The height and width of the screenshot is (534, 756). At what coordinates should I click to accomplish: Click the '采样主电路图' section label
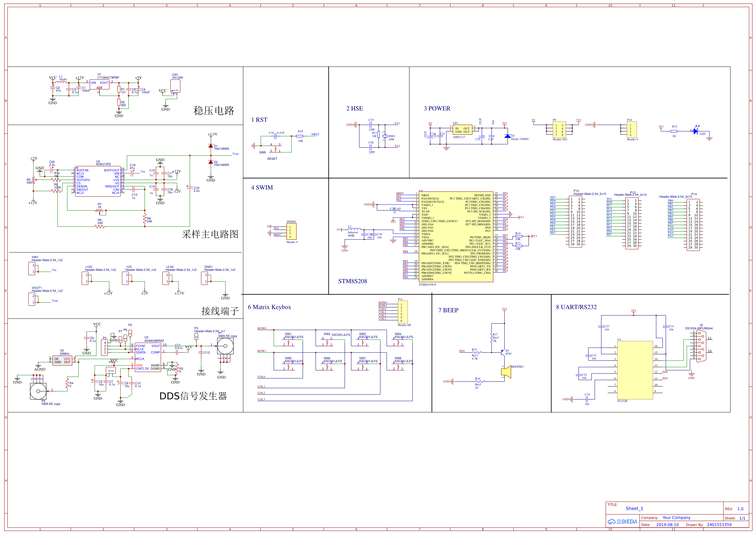pos(210,234)
